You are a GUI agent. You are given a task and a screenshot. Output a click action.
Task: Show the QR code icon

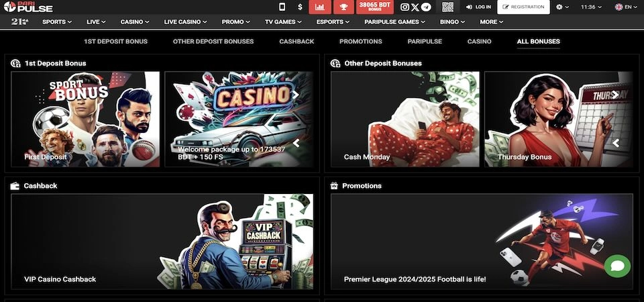coord(447,7)
